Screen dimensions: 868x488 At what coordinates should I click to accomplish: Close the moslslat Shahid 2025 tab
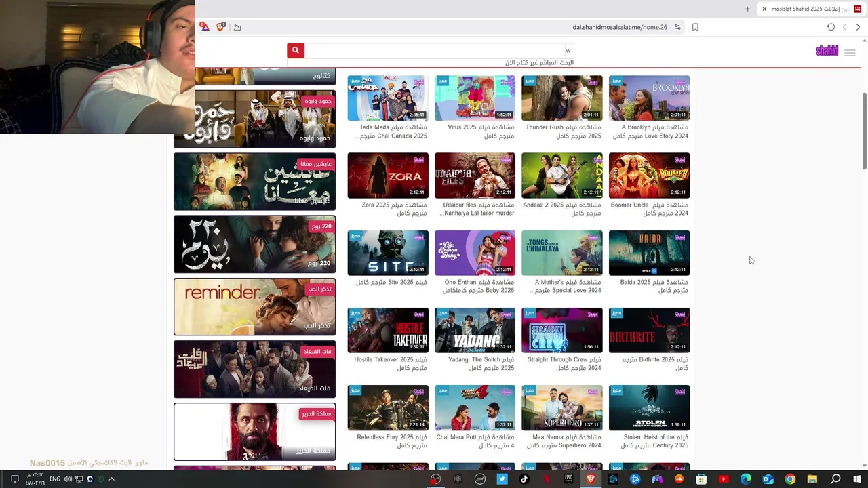click(x=764, y=9)
